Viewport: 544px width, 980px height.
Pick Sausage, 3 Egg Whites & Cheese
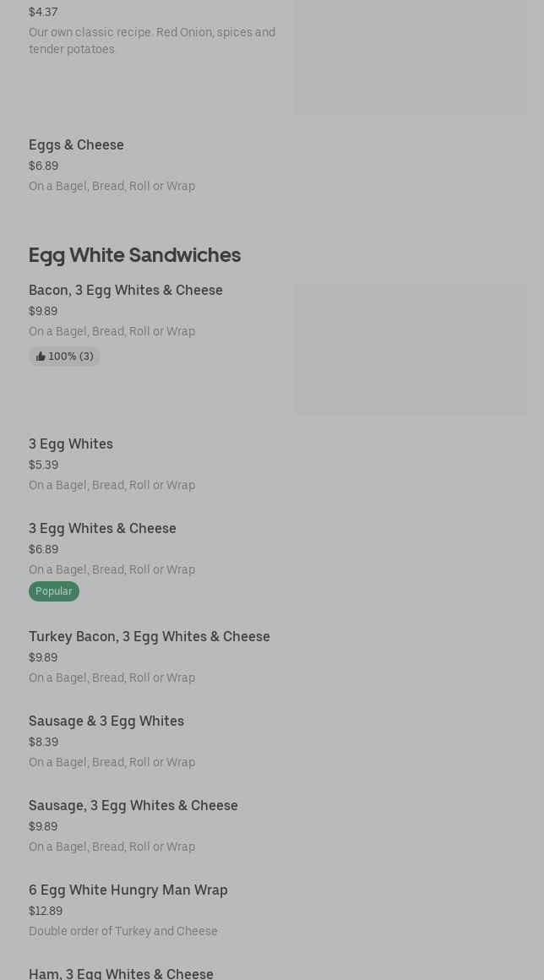click(133, 805)
